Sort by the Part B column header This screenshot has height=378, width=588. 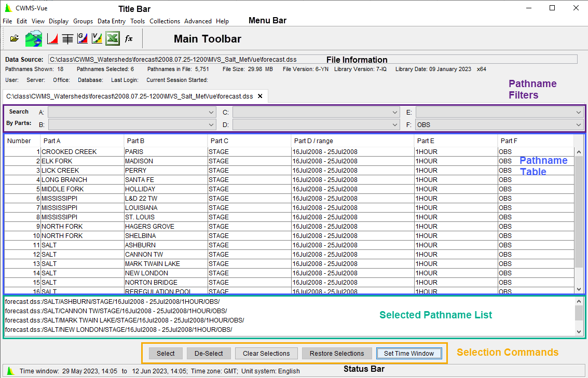(166, 141)
